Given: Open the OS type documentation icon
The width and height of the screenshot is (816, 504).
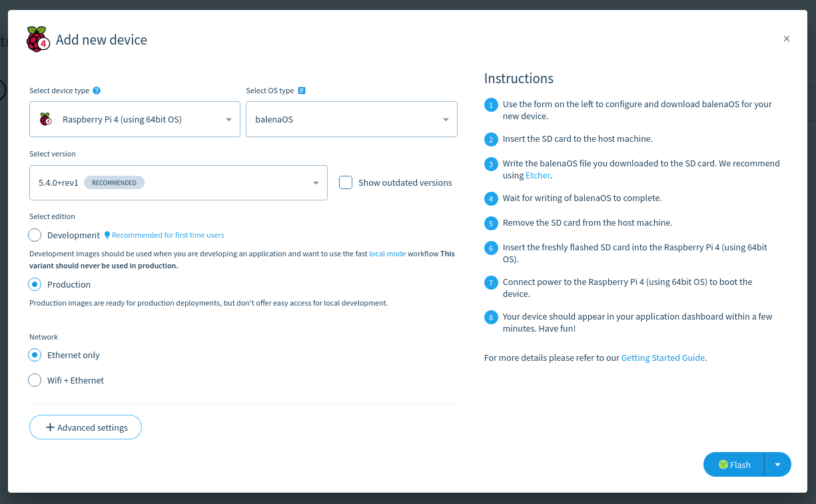Looking at the screenshot, I should point(302,91).
